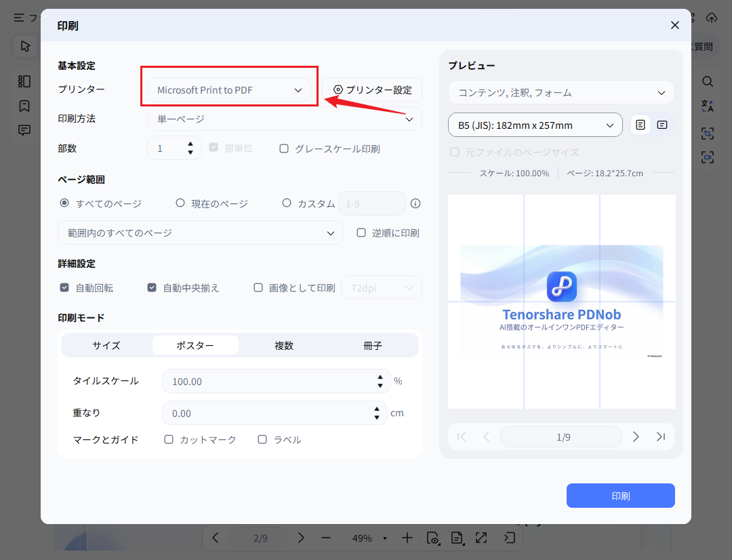Screen dimensions: 732x560
Task: Select 現在のページ radio button
Action: [x=180, y=203]
